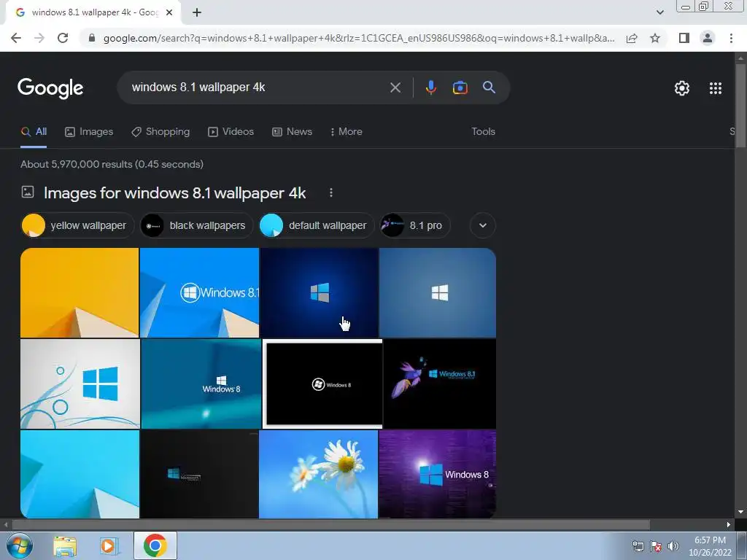747x560 pixels.
Task: Open a new browser tab
Action: pyautogui.click(x=197, y=12)
